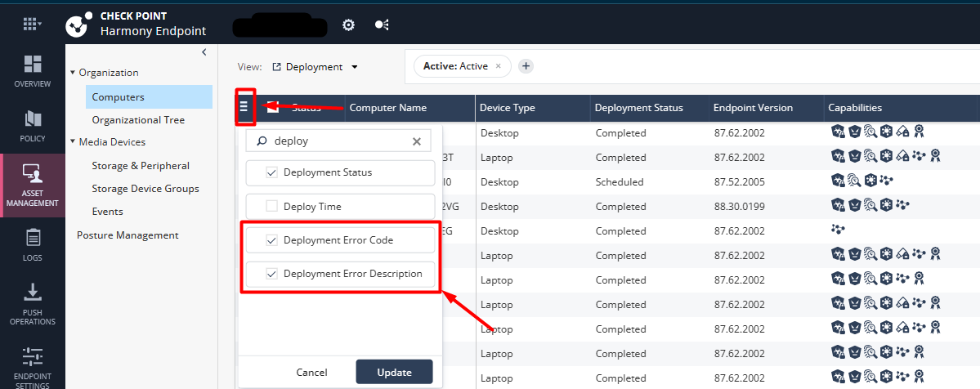
Task: Select Computers in the Organization tree
Action: tap(149, 97)
